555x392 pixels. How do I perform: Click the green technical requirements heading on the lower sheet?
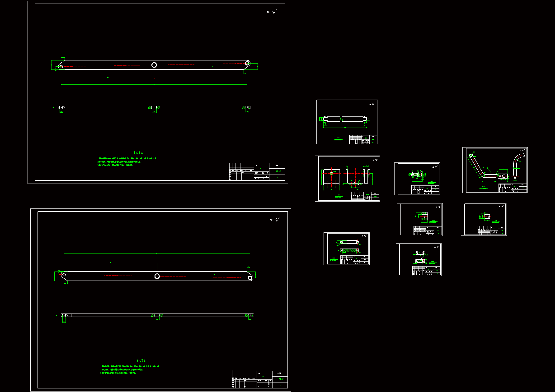click(141, 360)
